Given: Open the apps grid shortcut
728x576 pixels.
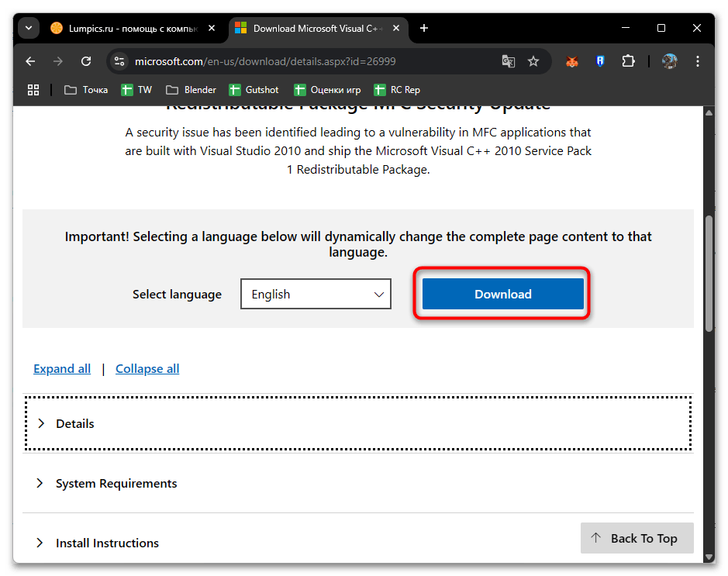Looking at the screenshot, I should pyautogui.click(x=33, y=90).
